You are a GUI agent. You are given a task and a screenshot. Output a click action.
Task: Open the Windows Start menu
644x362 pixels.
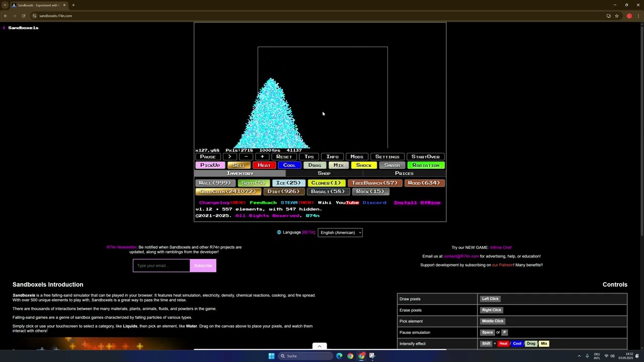tap(271, 356)
